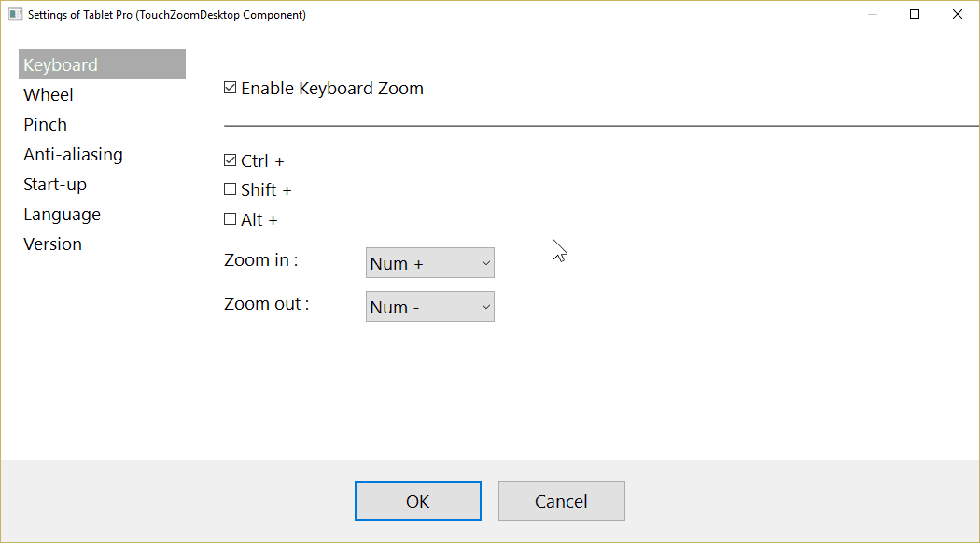
Task: Open the Start-up settings page
Action: pyautogui.click(x=55, y=184)
